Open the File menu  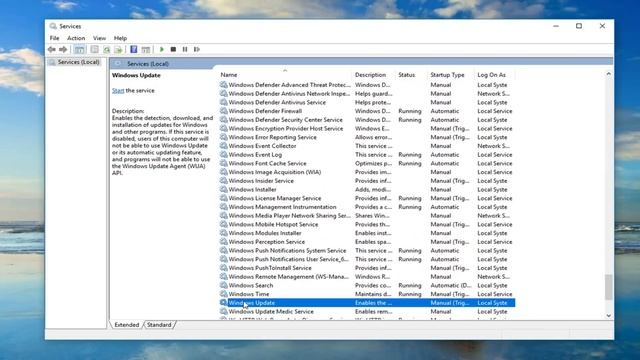[x=54, y=38]
